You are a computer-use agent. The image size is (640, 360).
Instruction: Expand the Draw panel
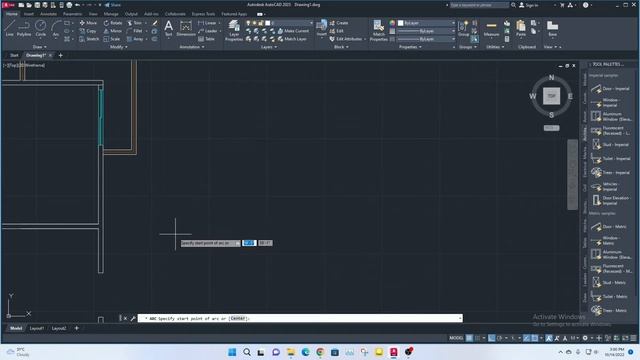40,47
